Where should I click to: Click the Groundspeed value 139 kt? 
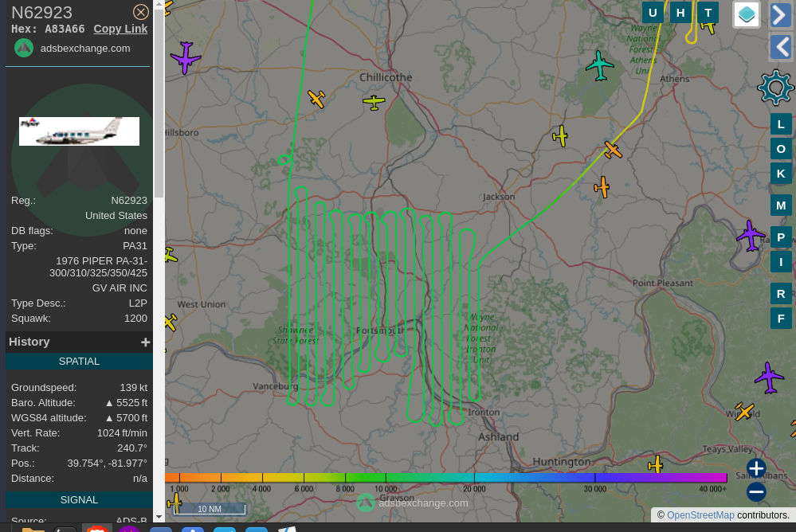coord(134,388)
